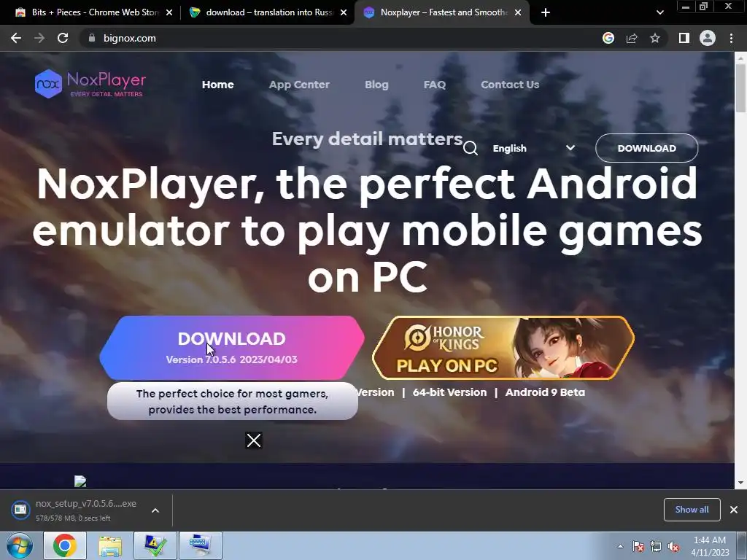Click the outlined DOWNLOAD button at top right
Viewport: 747px width, 560px height.
[646, 148]
